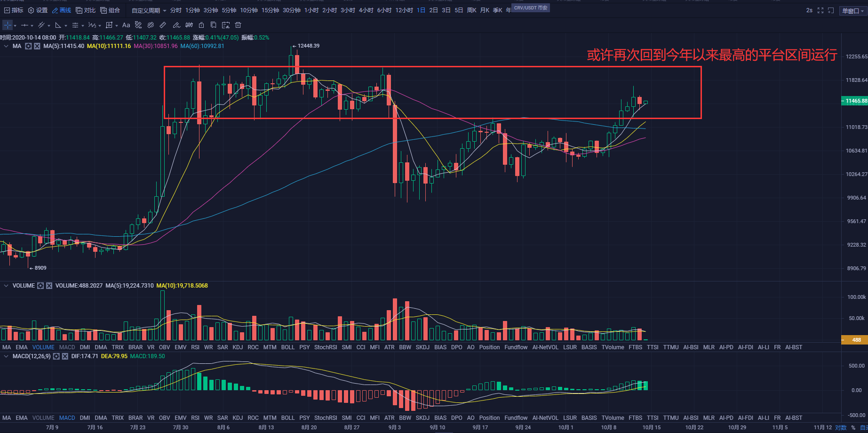Open the channel tool dropdown arrow
This screenshot has height=433, width=868.
[x=49, y=26]
